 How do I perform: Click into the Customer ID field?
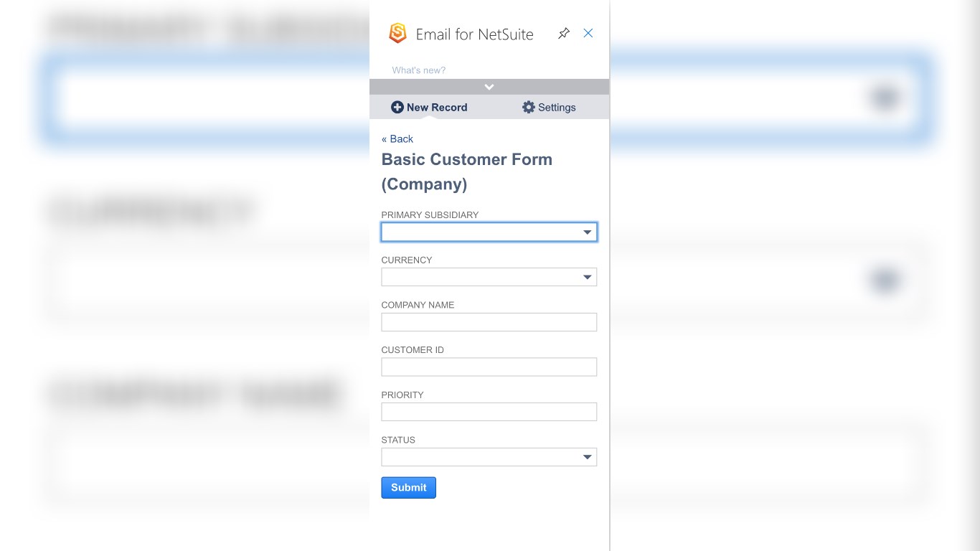[489, 367]
